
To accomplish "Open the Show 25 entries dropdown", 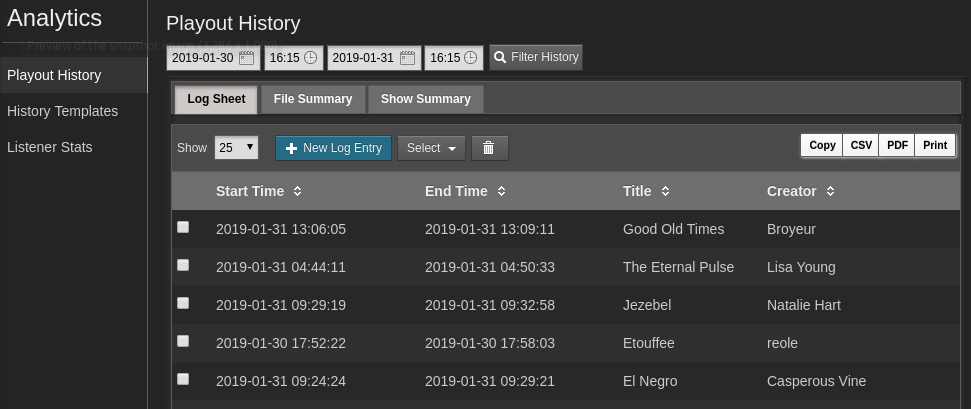I will coord(236,148).
